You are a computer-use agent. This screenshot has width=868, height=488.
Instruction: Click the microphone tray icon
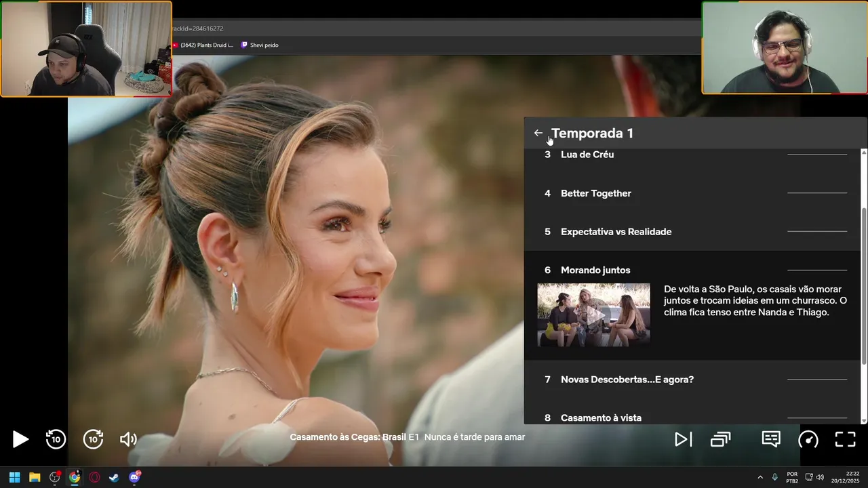pyautogui.click(x=774, y=477)
